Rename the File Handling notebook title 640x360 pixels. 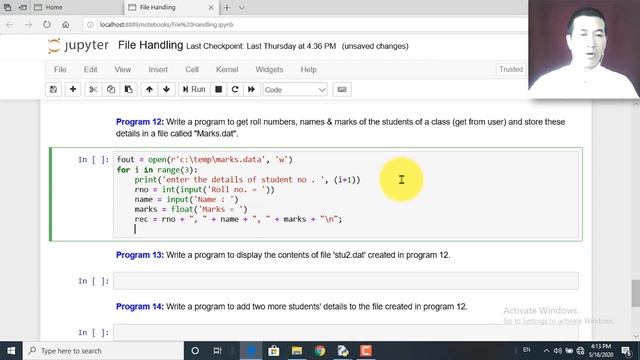point(150,45)
